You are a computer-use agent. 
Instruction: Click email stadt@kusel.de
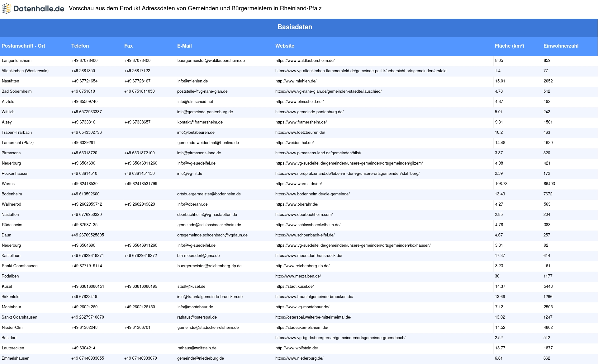click(x=191, y=287)
